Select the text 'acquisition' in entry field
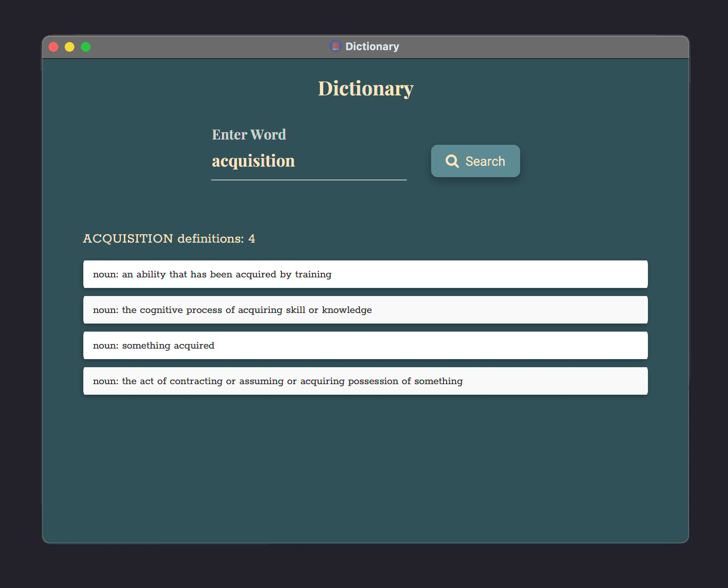Viewport: 728px width, 588px height. (x=253, y=161)
